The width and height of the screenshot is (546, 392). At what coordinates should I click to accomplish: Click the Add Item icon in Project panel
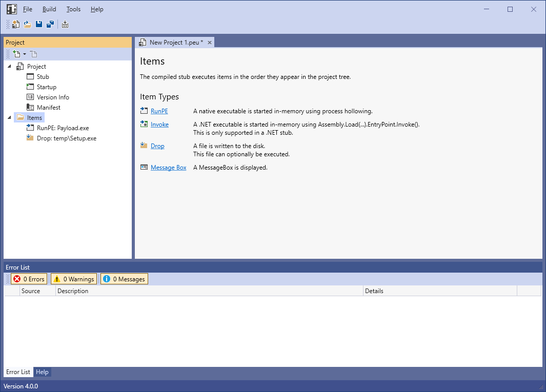(16, 54)
